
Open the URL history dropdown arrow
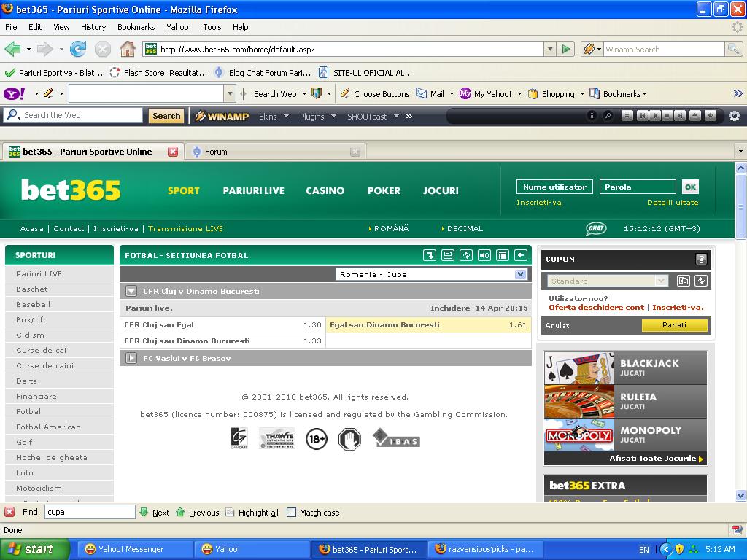coord(550,49)
